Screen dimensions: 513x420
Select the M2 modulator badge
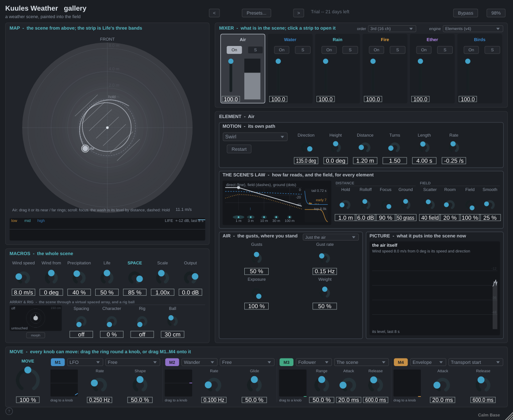point(172,362)
